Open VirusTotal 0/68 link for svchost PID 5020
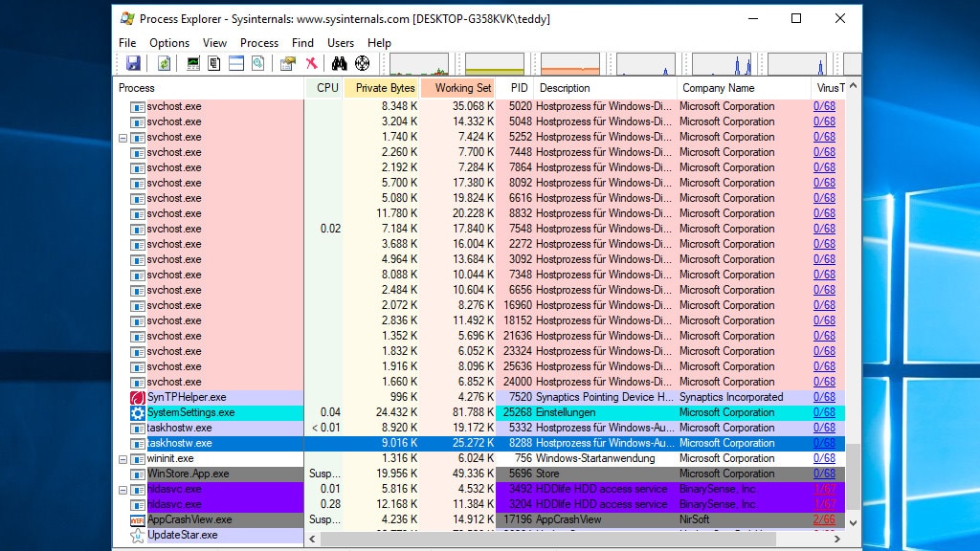This screenshot has width=980, height=551. 824,107
